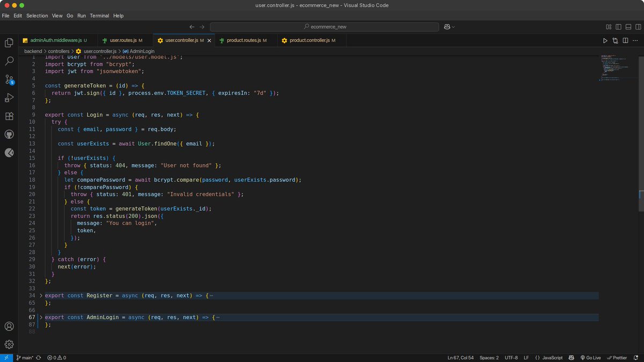Change UTF-8 file encoding
This screenshot has width=644, height=362.
tap(511, 358)
